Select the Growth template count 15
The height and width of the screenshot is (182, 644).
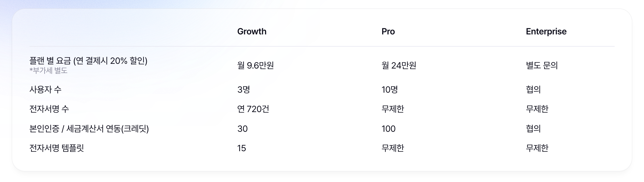tap(242, 148)
